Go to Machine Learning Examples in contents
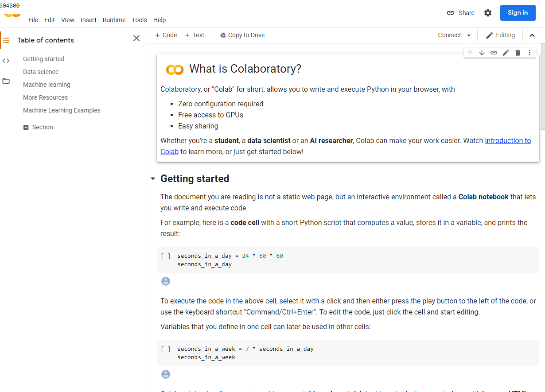The height and width of the screenshot is (392, 545). click(62, 110)
